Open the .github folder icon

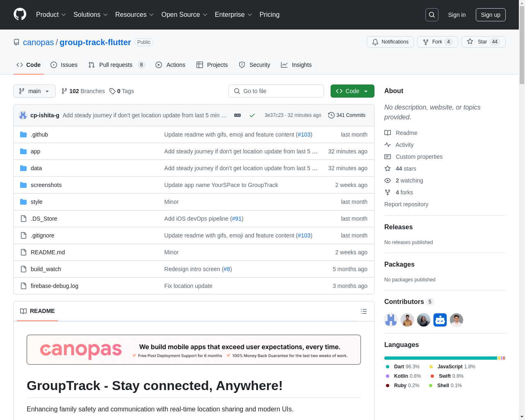click(23, 135)
